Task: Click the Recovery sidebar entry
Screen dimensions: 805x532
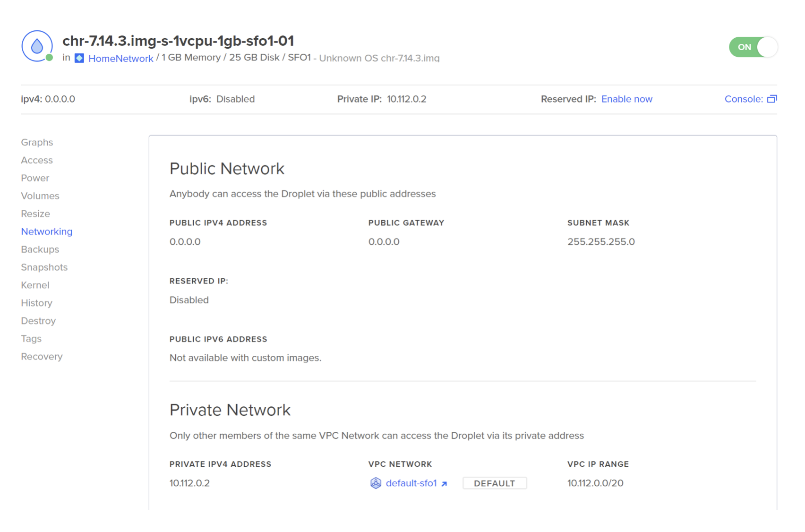Action: click(x=42, y=356)
